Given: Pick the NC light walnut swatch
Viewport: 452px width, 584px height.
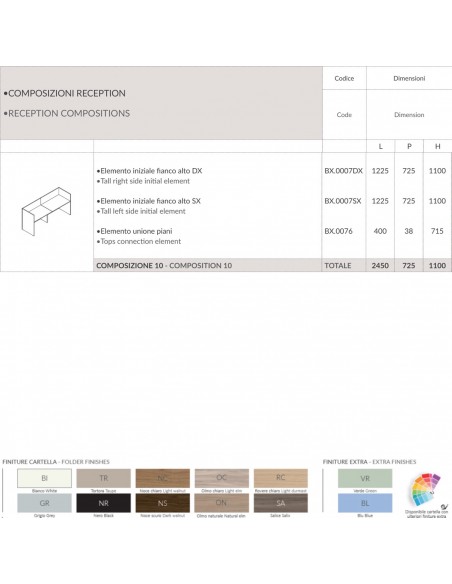Looking at the screenshot, I should click(163, 478).
